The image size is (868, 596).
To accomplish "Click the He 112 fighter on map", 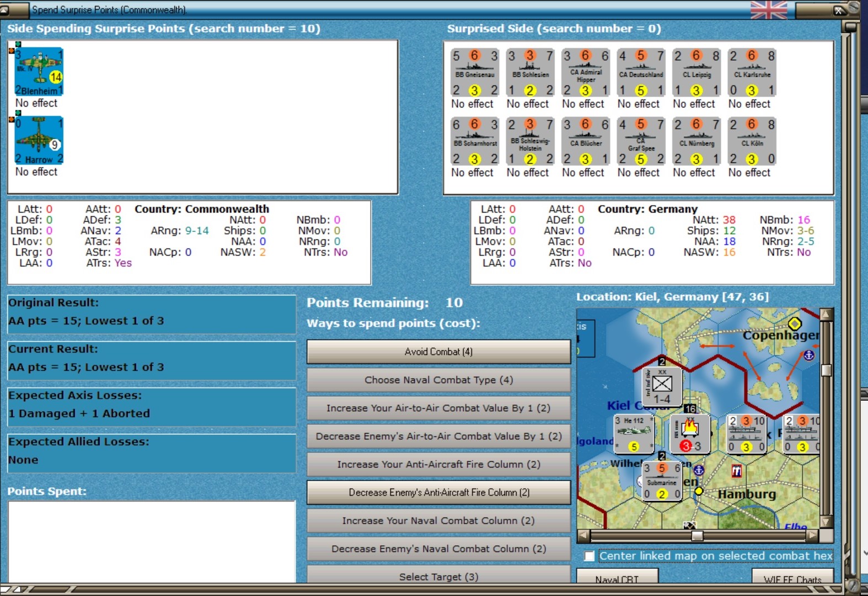I will pos(633,433).
